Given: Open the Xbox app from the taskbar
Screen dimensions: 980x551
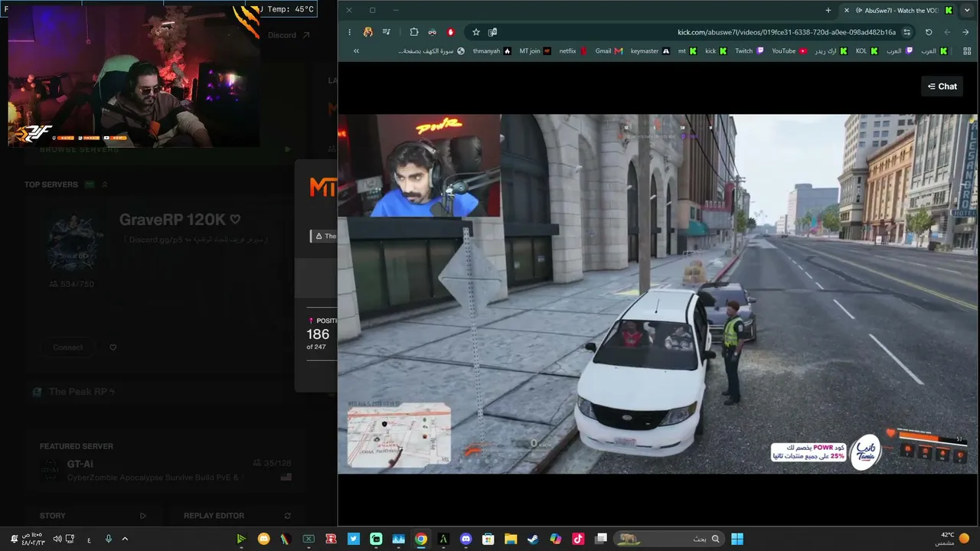Looking at the screenshot, I should (x=309, y=539).
